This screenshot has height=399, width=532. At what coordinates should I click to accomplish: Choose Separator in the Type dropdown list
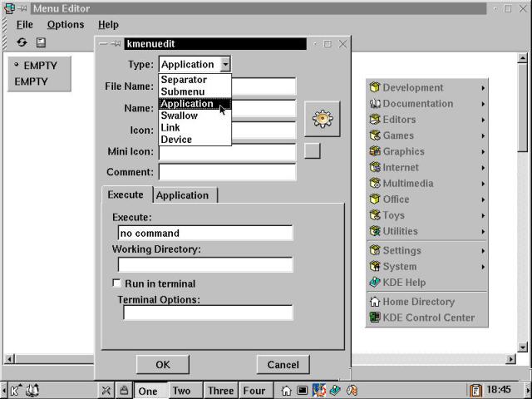click(183, 80)
